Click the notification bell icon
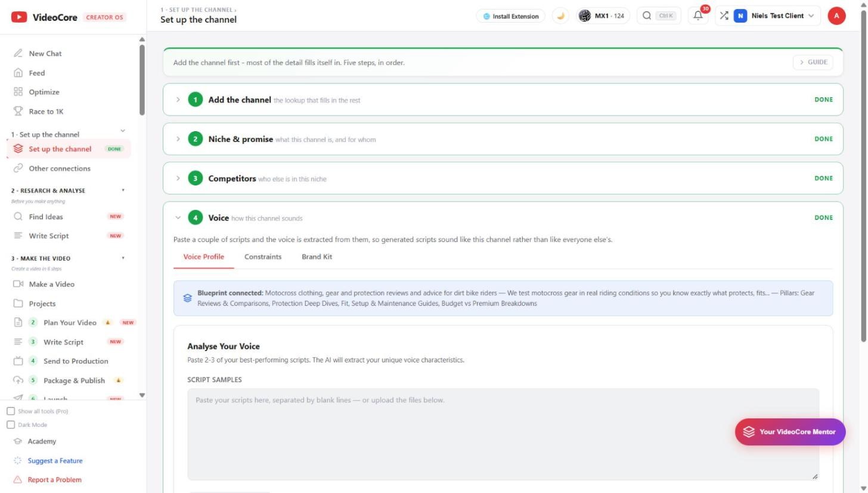 tap(698, 16)
